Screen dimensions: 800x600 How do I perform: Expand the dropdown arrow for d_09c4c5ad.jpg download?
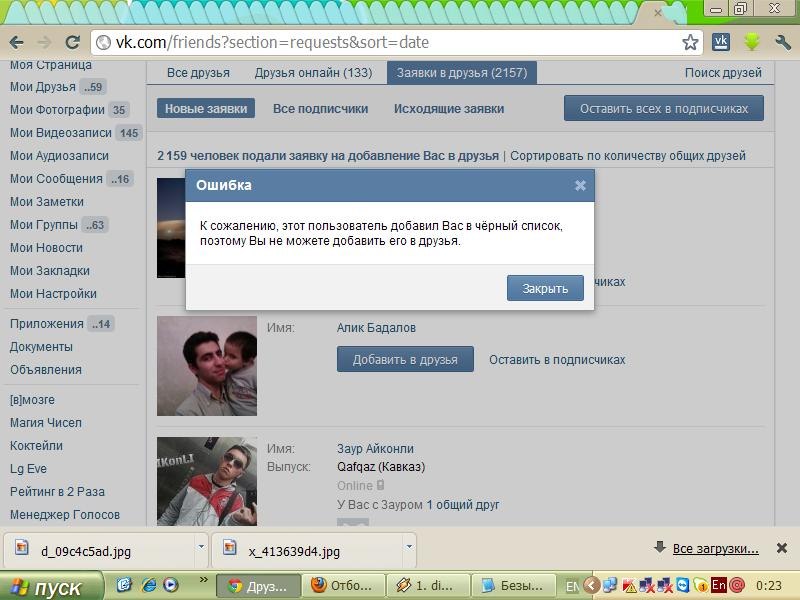[202, 547]
